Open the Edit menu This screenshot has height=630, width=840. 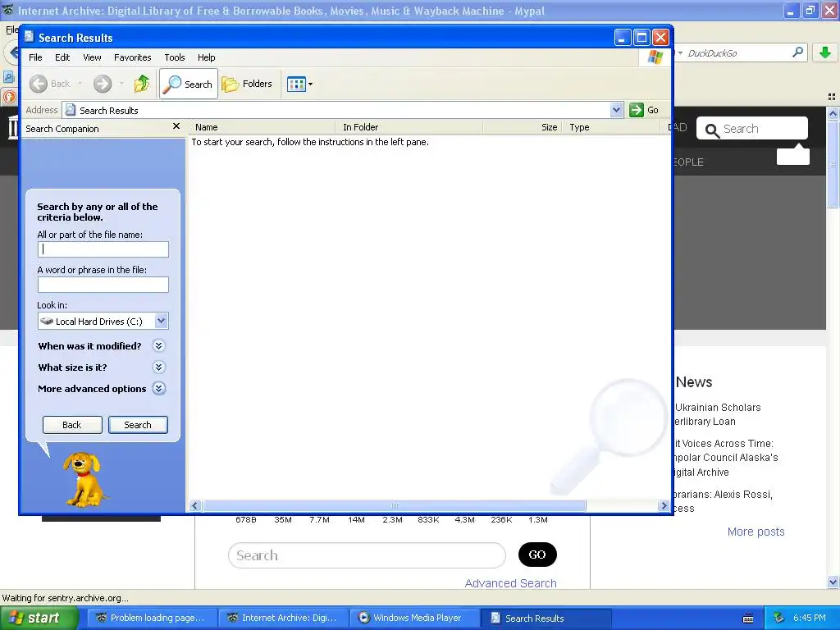[62, 57]
